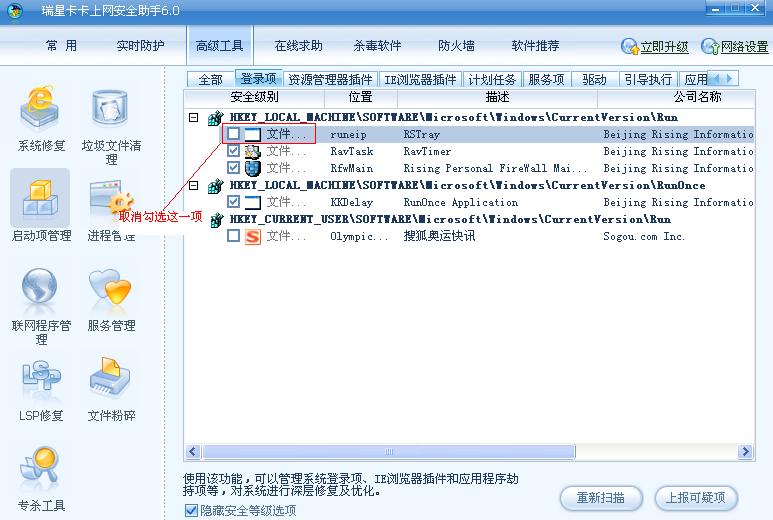Viewport: 773px width, 520px height.
Task: Click the registry icon of the RunOnce key
Action: (x=215, y=186)
